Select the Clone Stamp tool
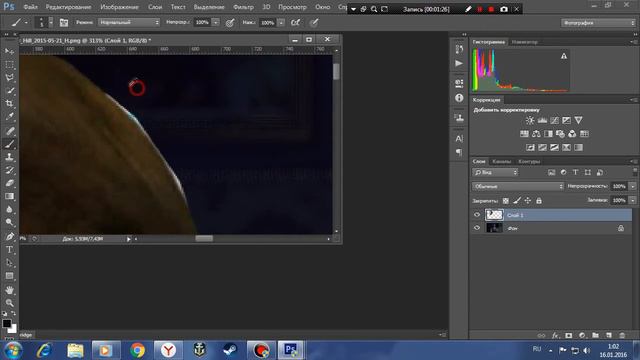Screen dimensions: 640x360 click(x=9, y=157)
